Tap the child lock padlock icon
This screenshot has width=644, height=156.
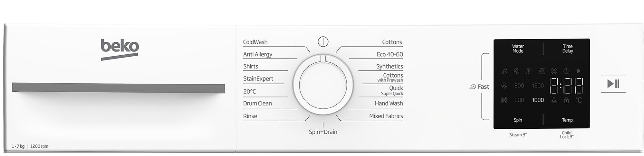click(566, 100)
